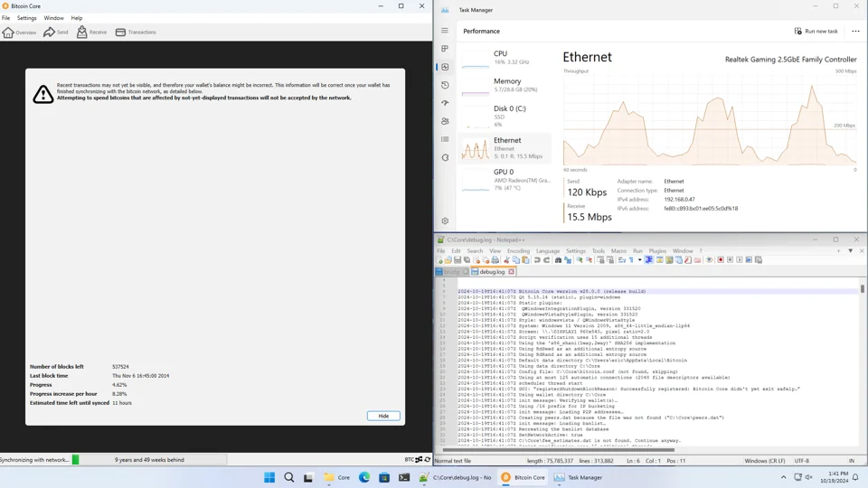Switch to debug.log tab in Notepad++
This screenshot has width=868, height=488.
click(492, 272)
